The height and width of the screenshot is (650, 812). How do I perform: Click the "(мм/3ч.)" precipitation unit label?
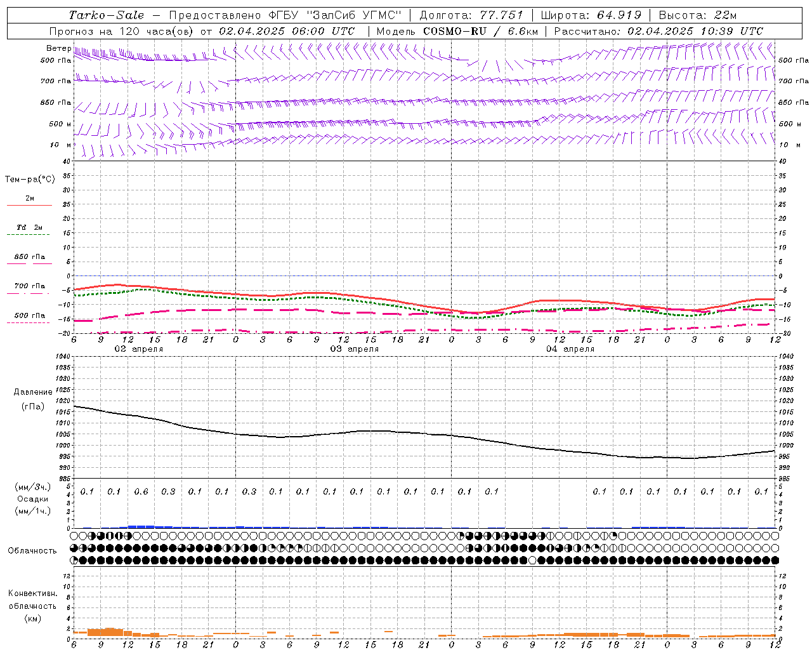click(33, 487)
